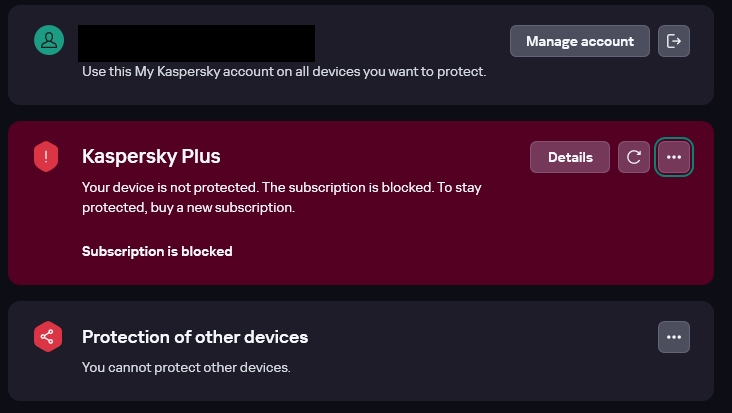Open Kaspersky Plus subscription Details
This screenshot has width=732, height=413.
pos(570,157)
